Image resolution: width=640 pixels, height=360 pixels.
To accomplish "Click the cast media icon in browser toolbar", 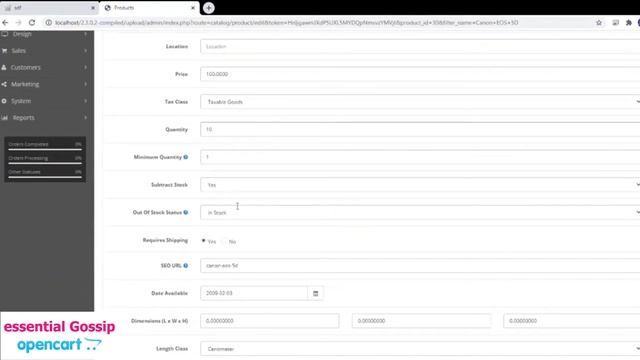I will [x=616, y=23].
